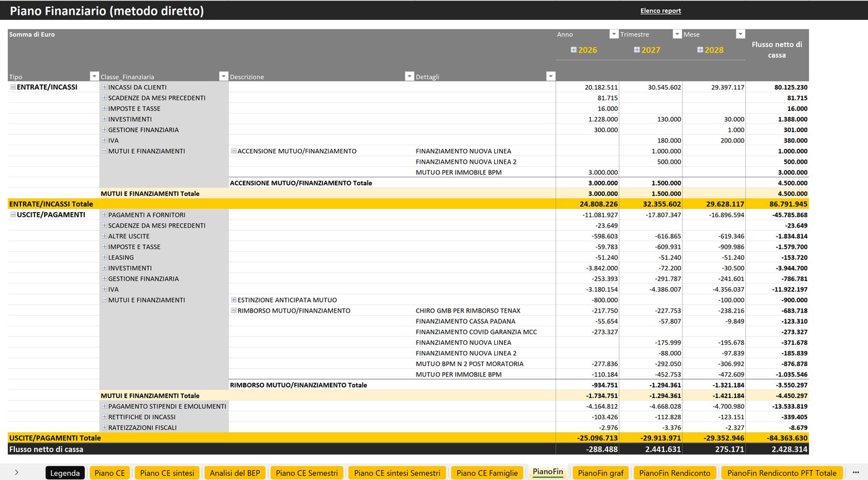Open the Elenco report link

(x=660, y=11)
